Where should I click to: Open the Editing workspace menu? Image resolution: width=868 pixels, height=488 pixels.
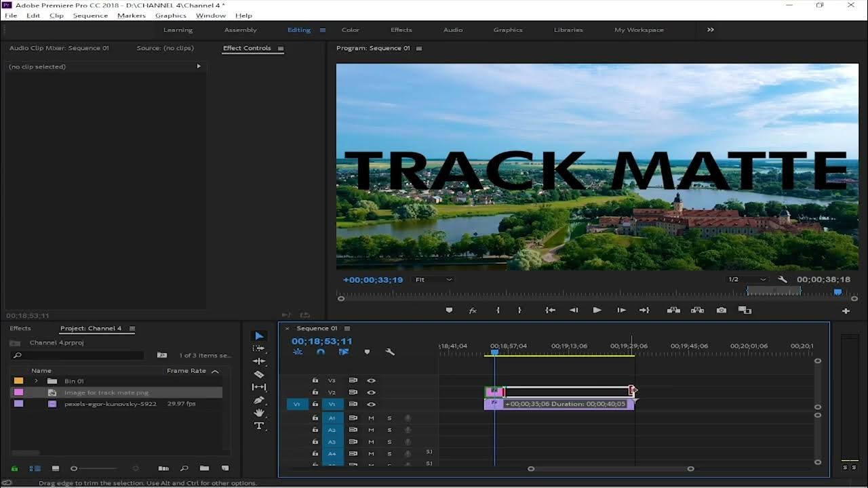tap(323, 30)
